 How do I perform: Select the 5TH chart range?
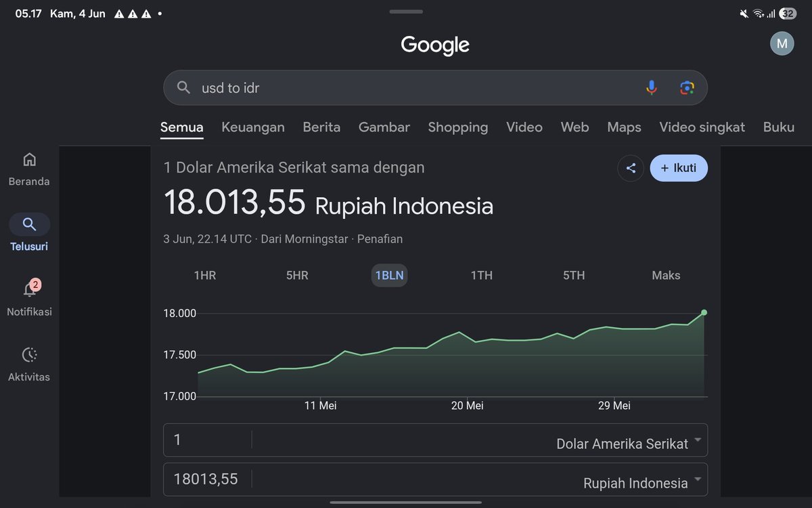[574, 275]
